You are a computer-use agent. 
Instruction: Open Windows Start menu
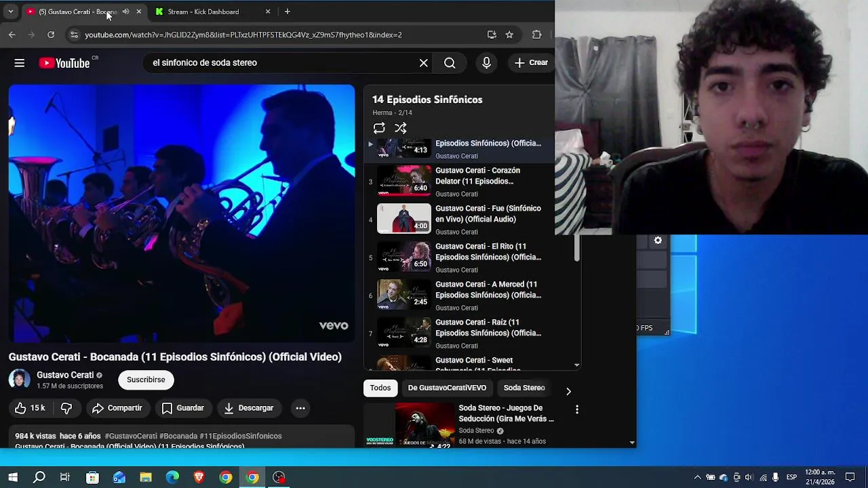coord(12,477)
